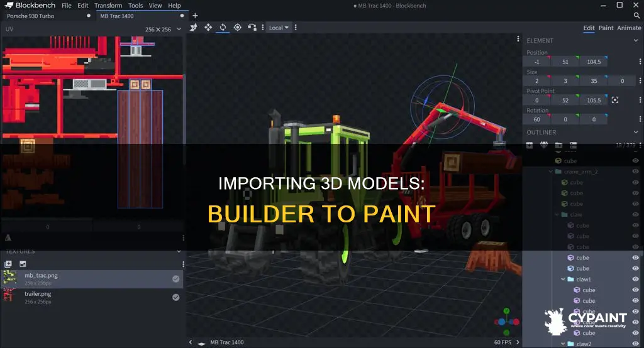Viewport: 644px width, 348px height.
Task: Open the Rotation row three-dot menu
Action: (x=640, y=119)
